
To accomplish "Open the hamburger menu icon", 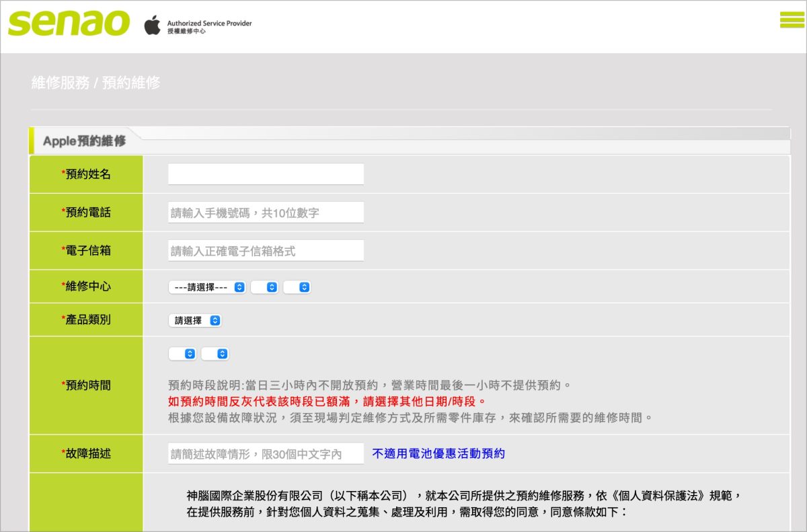I will 792,21.
